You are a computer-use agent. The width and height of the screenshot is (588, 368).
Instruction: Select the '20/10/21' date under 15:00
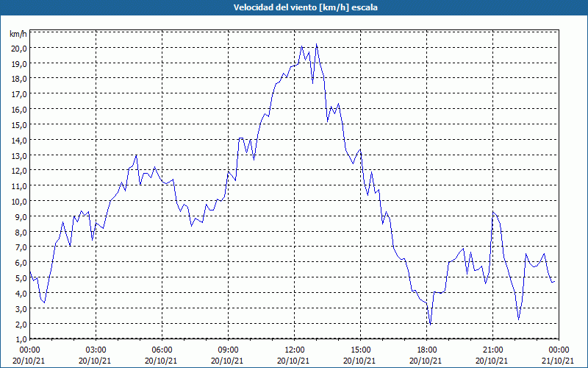click(x=359, y=361)
